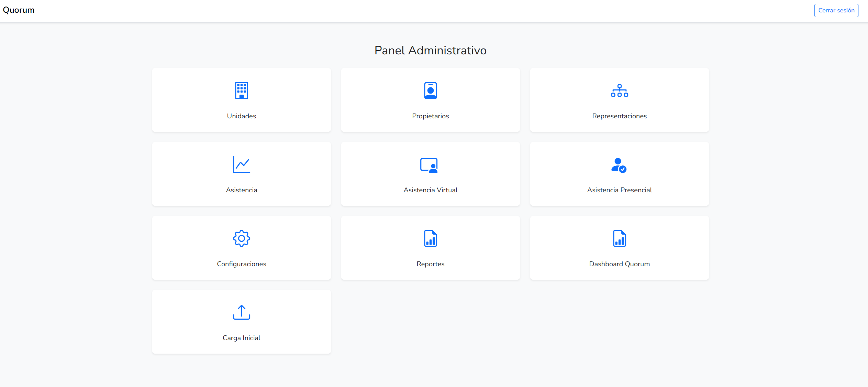Click the Propietarios person badge icon

(430, 90)
